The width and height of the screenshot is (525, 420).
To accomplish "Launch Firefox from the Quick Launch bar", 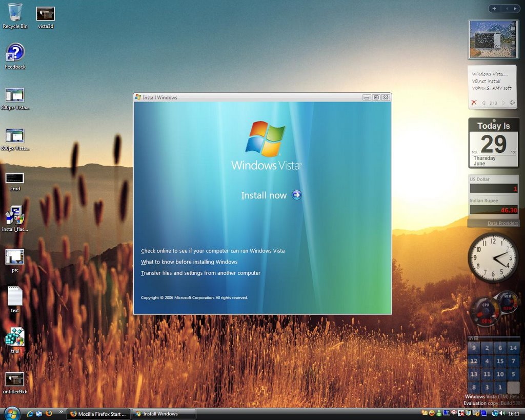I will point(49,414).
